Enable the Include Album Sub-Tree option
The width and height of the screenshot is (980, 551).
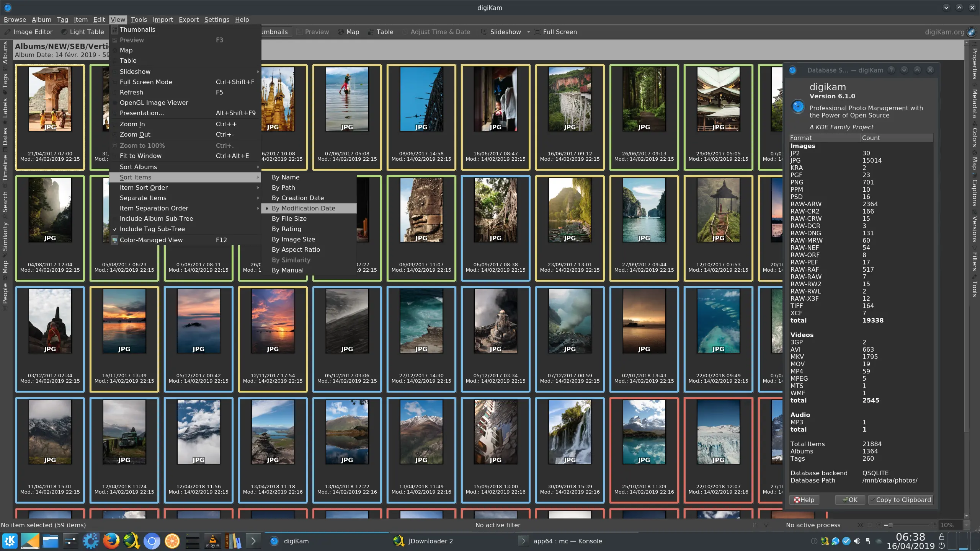coord(156,218)
